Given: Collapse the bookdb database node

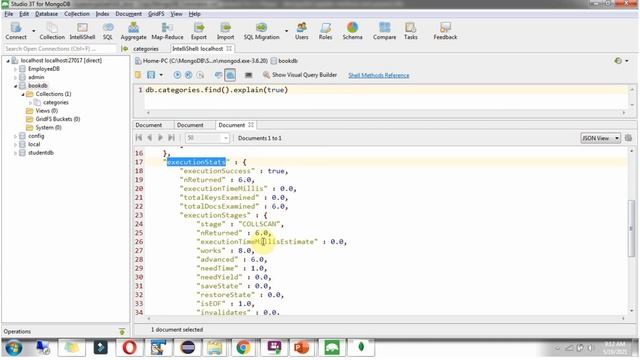Looking at the screenshot, I should [x=16, y=86].
